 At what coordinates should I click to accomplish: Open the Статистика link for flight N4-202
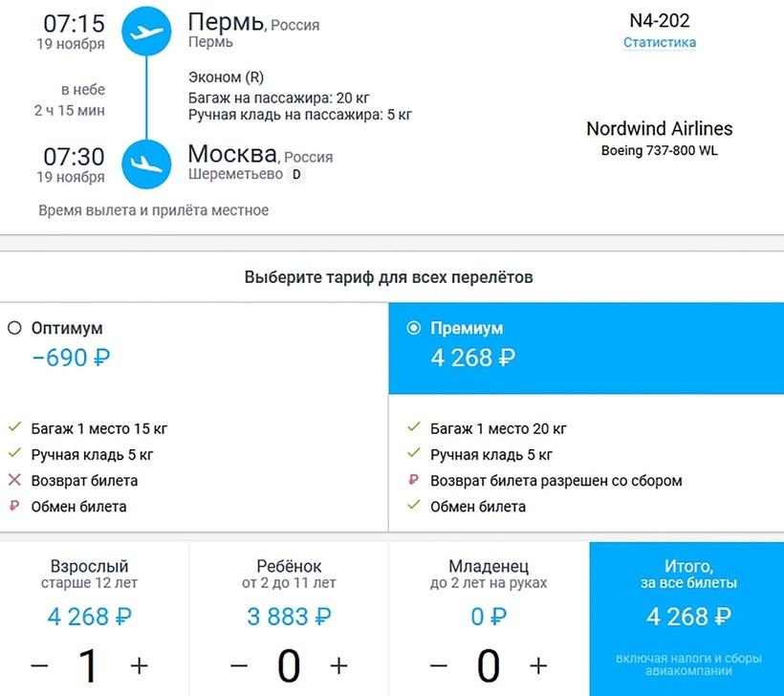pos(660,42)
